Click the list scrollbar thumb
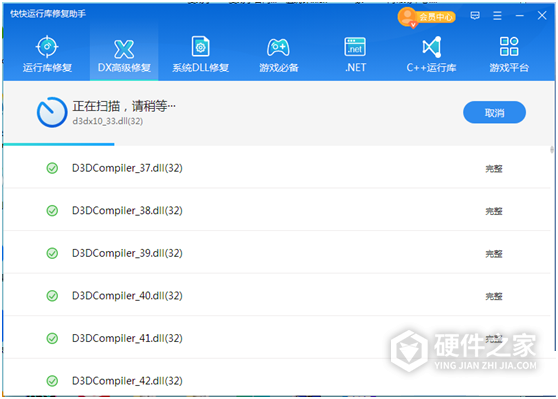Screen dimensions: 558x399 click(x=552, y=149)
